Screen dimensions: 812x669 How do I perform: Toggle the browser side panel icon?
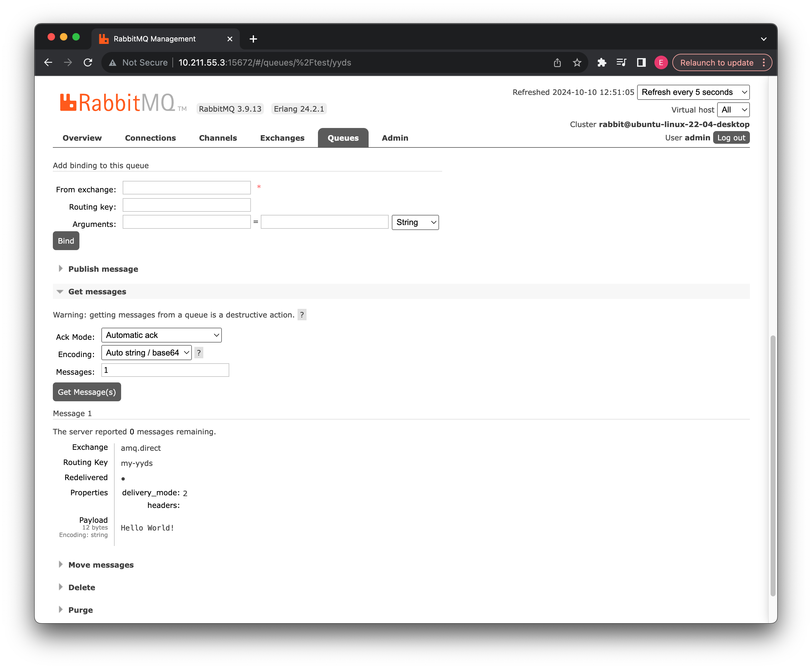click(641, 62)
